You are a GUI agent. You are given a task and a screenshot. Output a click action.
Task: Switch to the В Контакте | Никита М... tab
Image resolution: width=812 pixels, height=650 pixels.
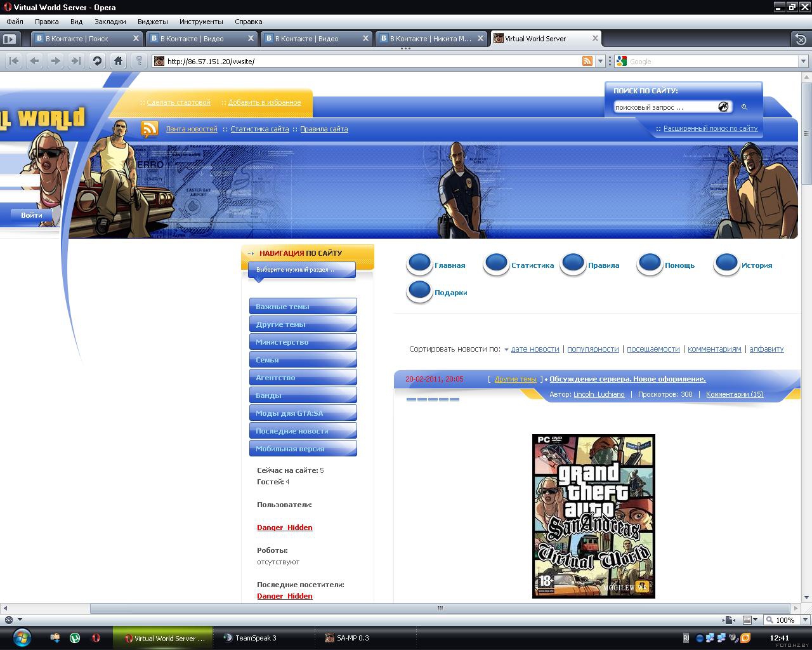tap(431, 39)
